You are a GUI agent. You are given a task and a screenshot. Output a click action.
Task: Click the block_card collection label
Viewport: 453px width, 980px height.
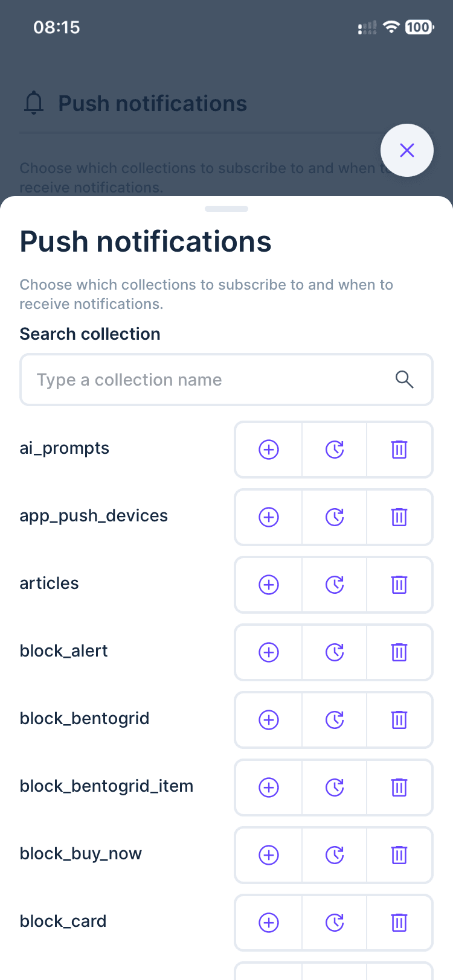tap(63, 921)
